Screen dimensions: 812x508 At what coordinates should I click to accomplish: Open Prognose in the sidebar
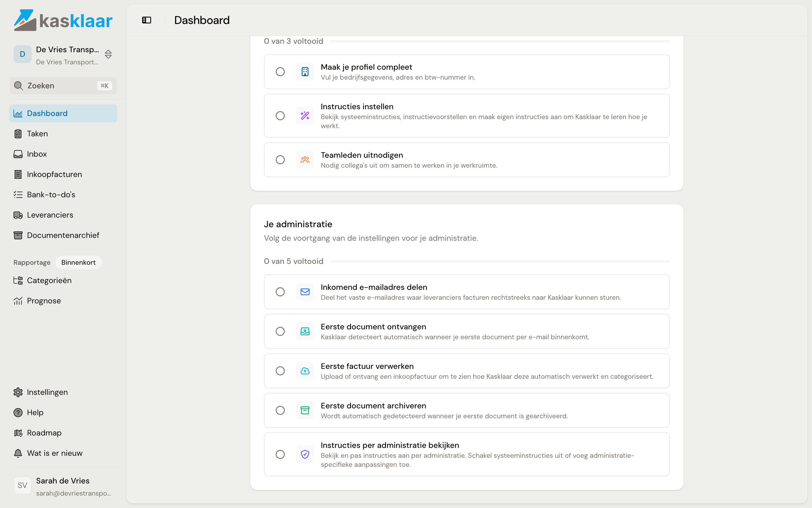(63, 301)
